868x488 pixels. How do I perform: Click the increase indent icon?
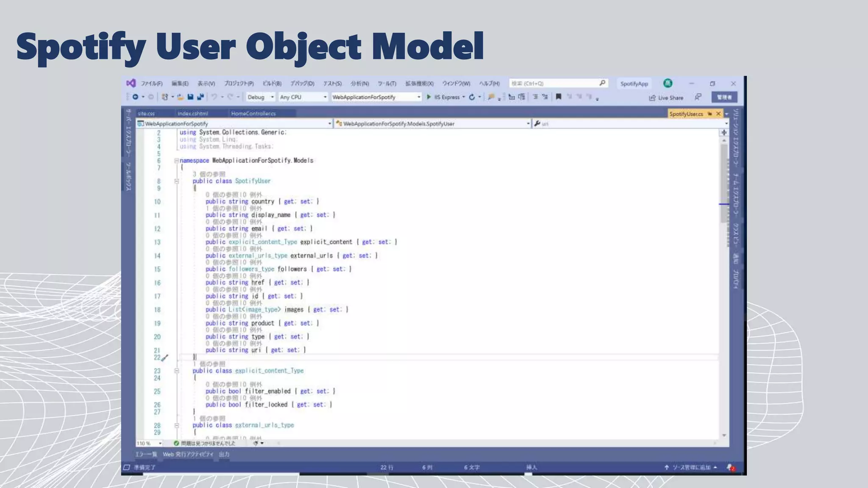[545, 97]
